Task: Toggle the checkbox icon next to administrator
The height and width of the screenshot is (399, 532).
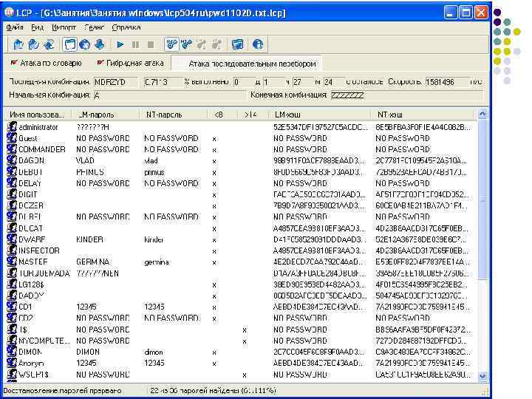Action: coord(12,127)
